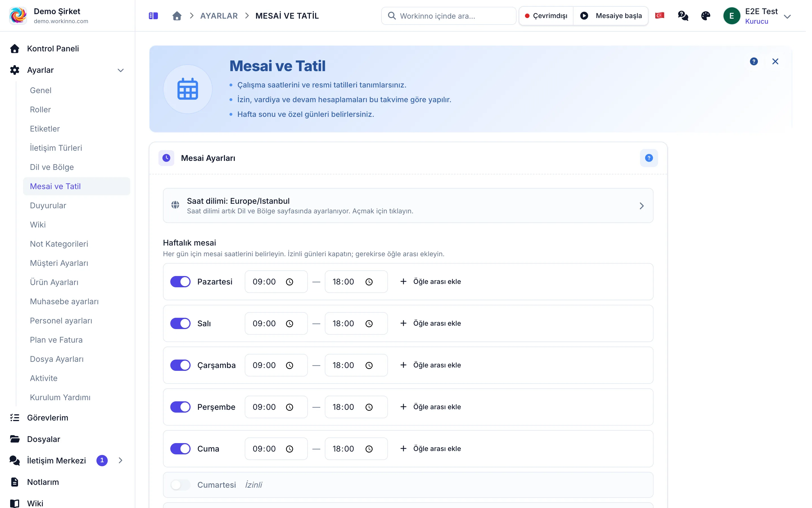Click the help icon in the banner
This screenshot has width=812, height=508.
click(x=754, y=62)
